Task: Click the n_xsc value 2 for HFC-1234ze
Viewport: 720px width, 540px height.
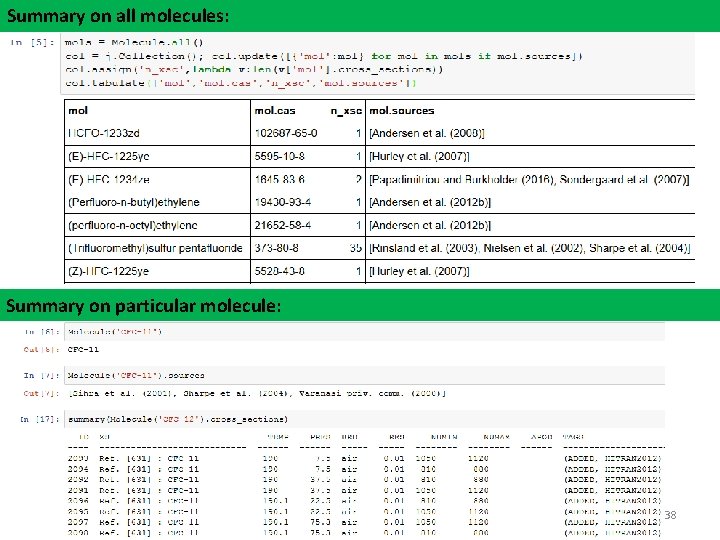Action: (x=358, y=180)
